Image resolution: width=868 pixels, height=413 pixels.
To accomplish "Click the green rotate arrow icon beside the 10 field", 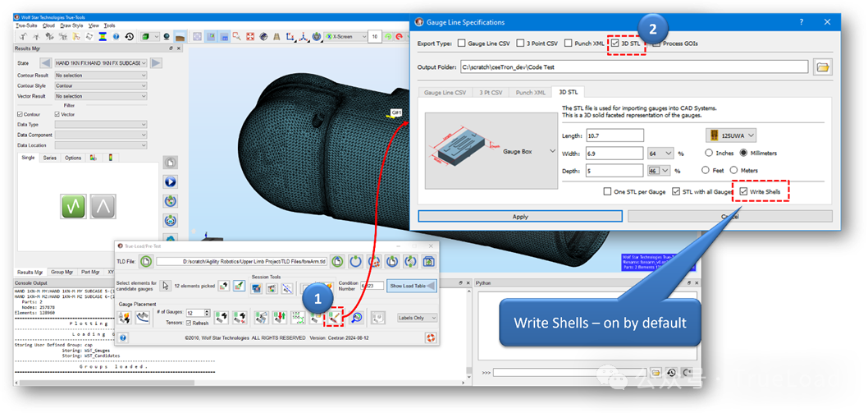I will pos(388,37).
